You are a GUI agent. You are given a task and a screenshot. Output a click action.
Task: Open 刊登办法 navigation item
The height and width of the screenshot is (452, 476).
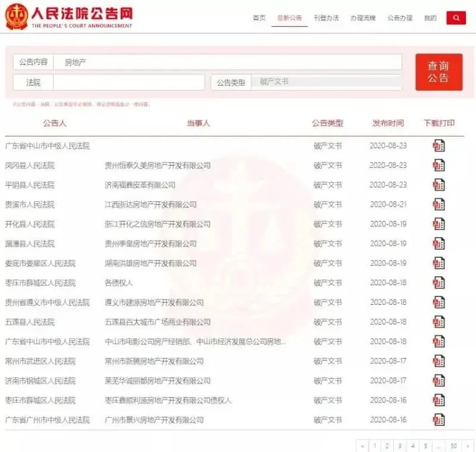coord(326,18)
